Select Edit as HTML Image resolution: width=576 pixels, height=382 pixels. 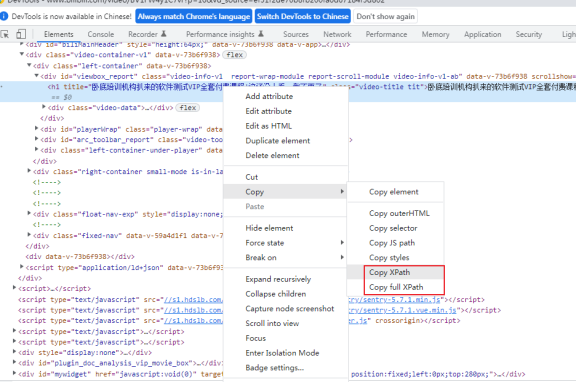point(285,126)
